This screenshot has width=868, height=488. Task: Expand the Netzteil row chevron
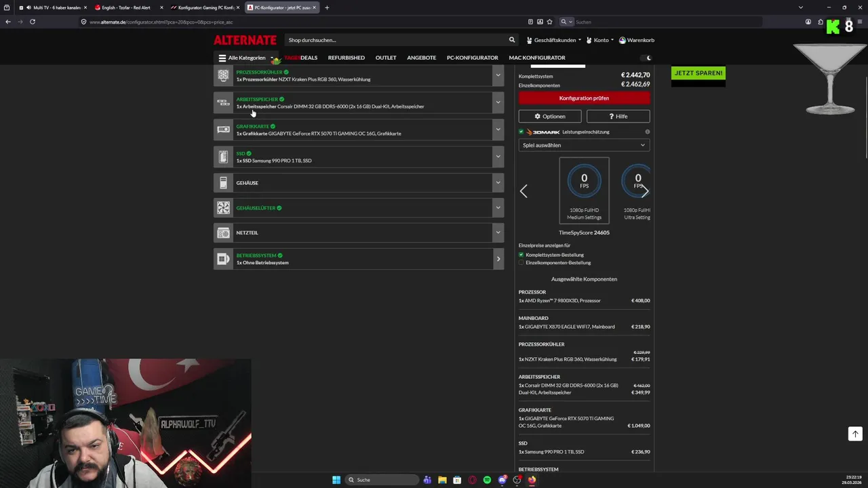tap(498, 232)
